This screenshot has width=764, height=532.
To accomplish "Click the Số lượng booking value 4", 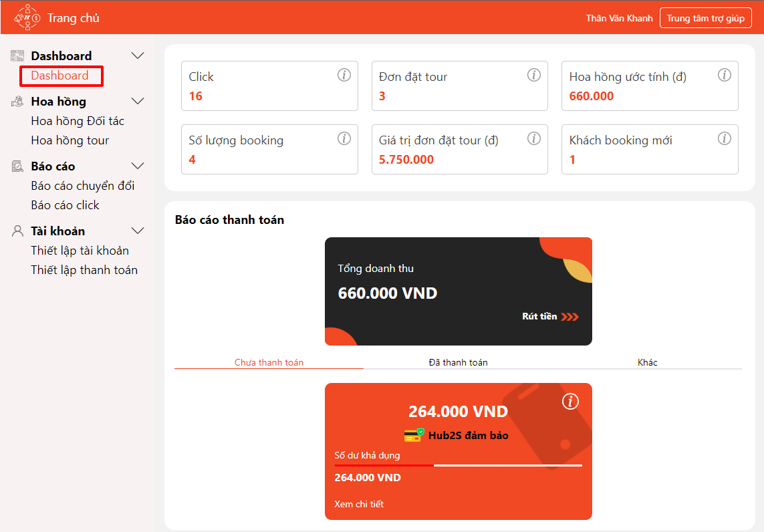I will 192,159.
